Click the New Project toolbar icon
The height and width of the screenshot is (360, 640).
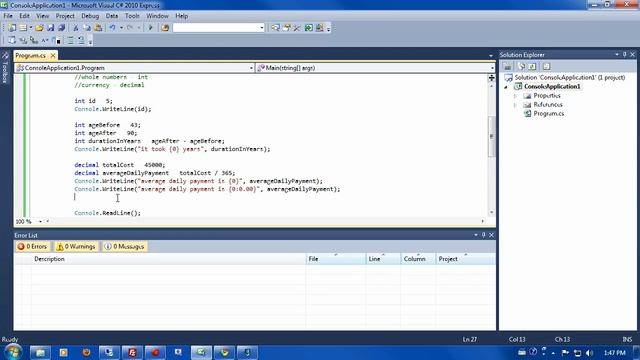[x=12, y=28]
